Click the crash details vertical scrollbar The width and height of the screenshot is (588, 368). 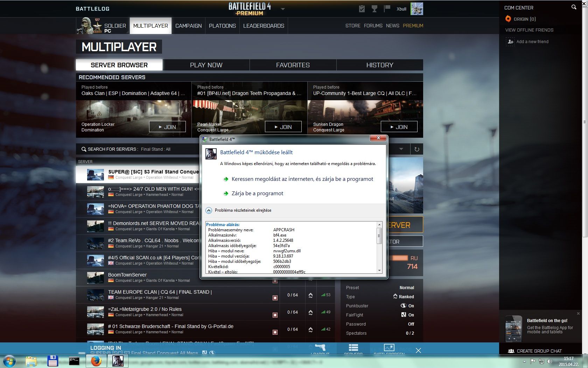pos(379,247)
